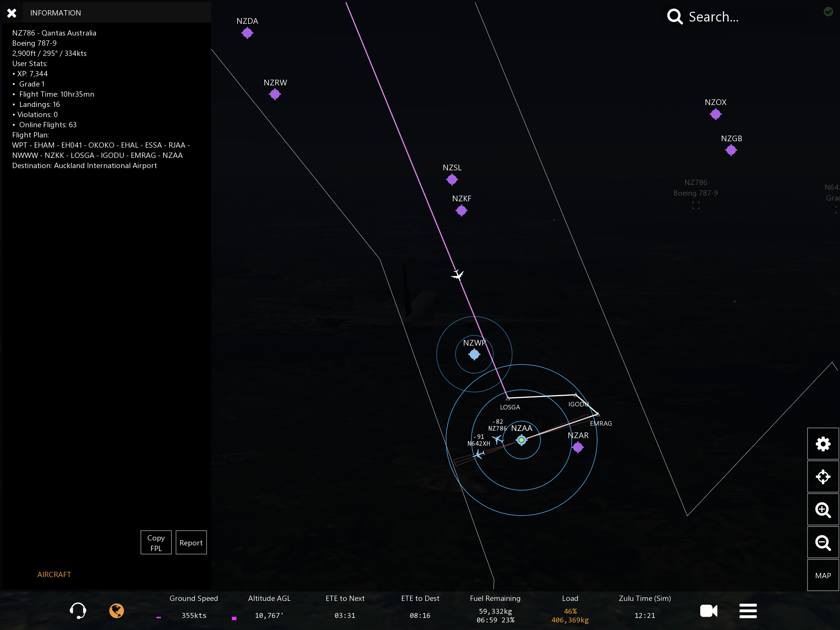Open the orange globe icon

[117, 611]
